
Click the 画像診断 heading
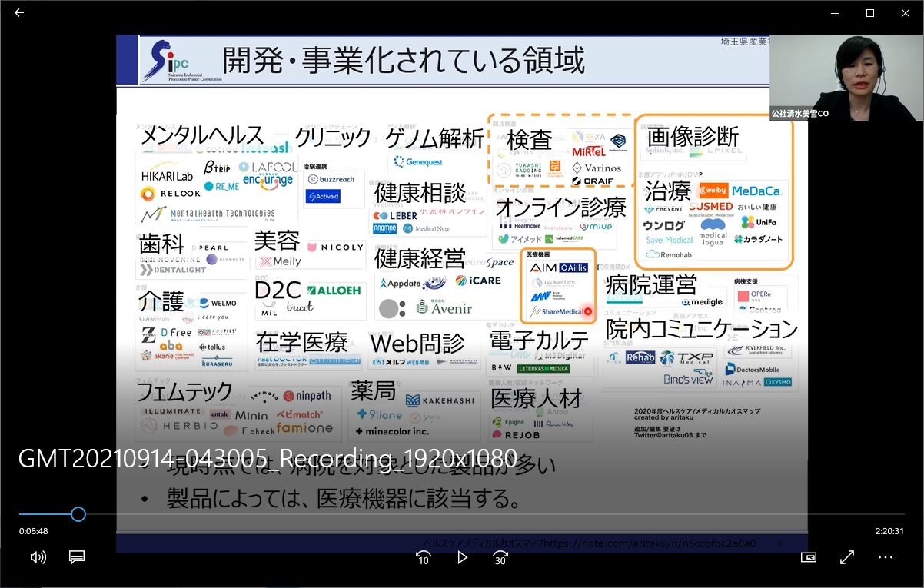click(693, 137)
